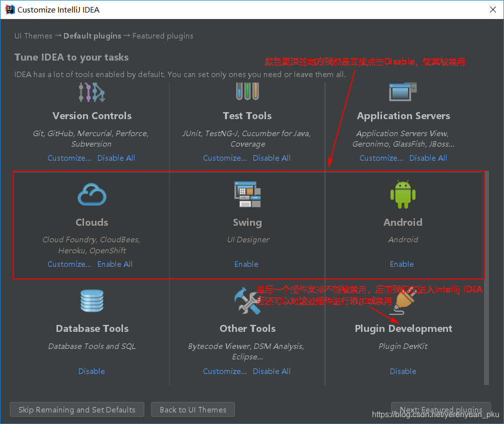Enable the Swing UI Designer plugin
Screen dimensions: 504x424
(x=246, y=264)
